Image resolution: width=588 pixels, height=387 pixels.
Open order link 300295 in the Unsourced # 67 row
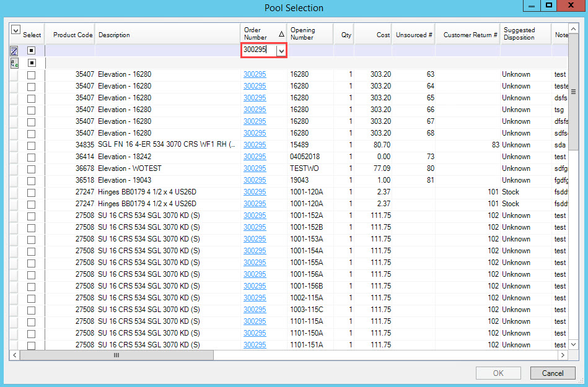point(255,121)
